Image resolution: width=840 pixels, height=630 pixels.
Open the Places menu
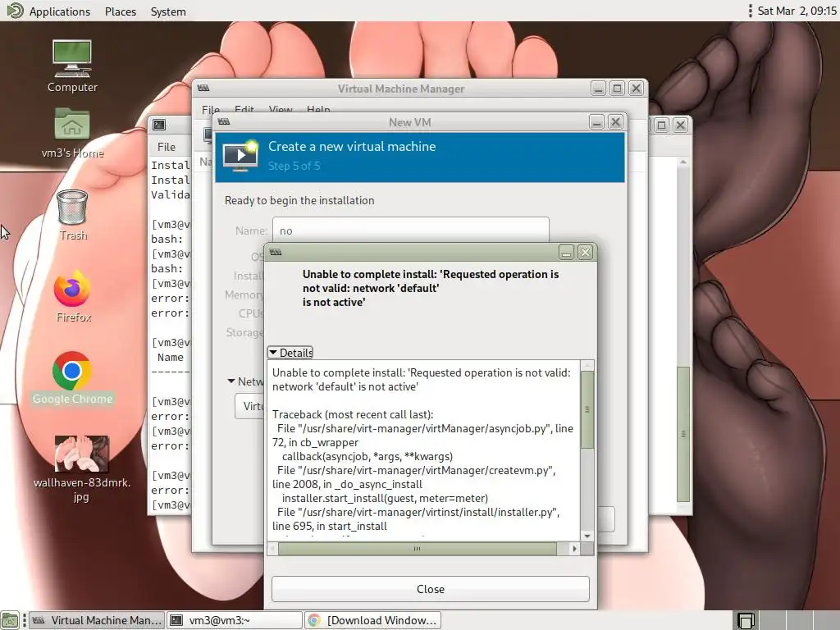[x=121, y=11]
